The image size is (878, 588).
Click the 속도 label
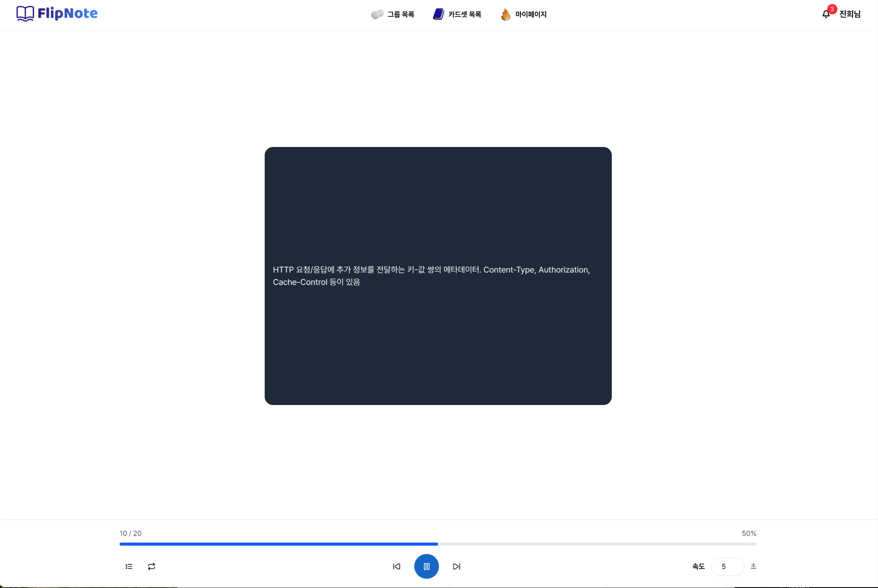tap(698, 567)
